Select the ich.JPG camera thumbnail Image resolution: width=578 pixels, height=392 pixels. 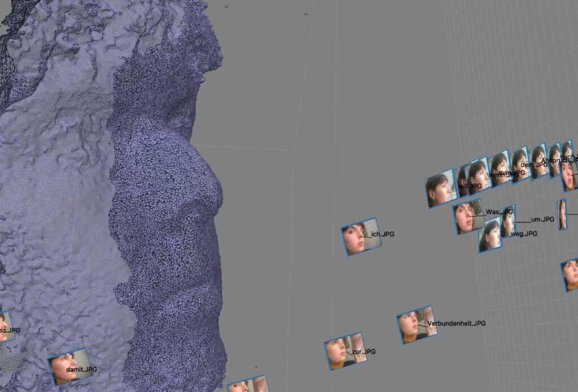361,236
